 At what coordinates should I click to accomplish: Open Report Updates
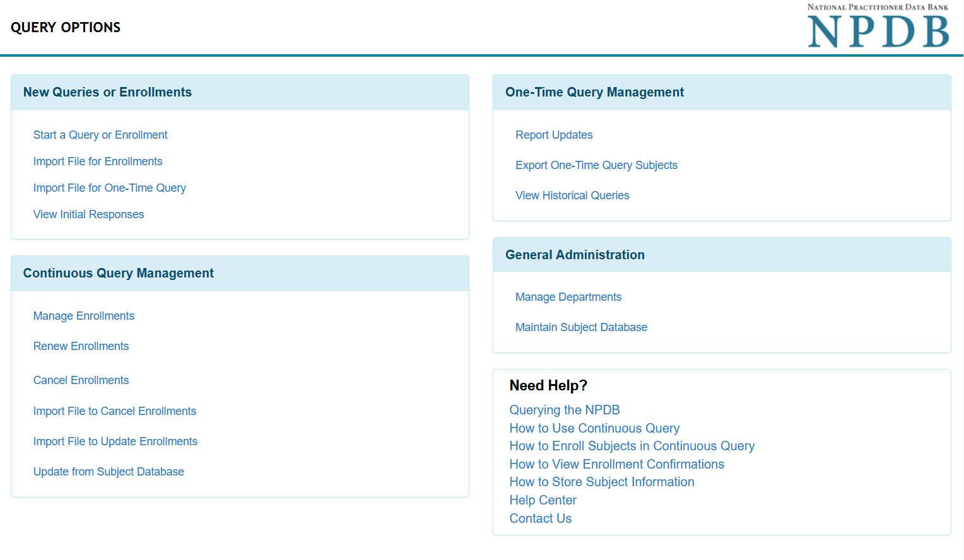point(554,134)
